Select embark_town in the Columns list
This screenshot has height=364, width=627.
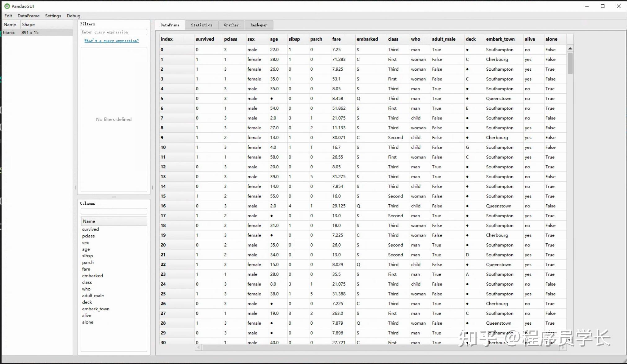(x=96, y=309)
